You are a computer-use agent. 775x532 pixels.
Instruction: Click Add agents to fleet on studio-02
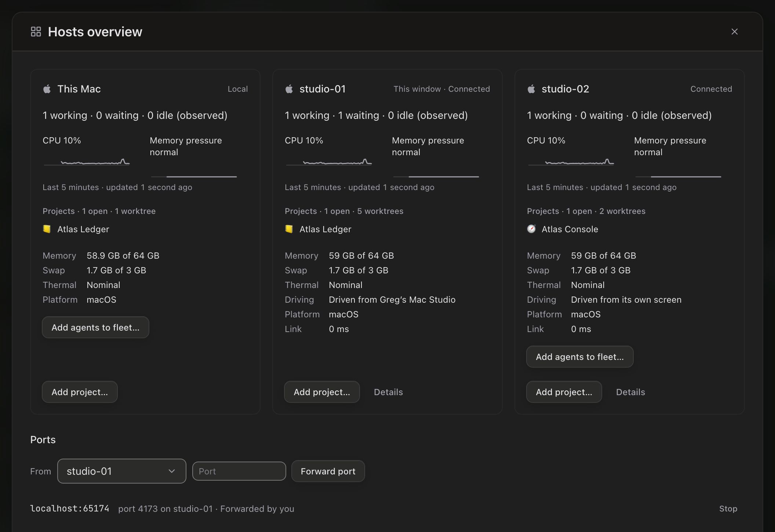tap(580, 357)
